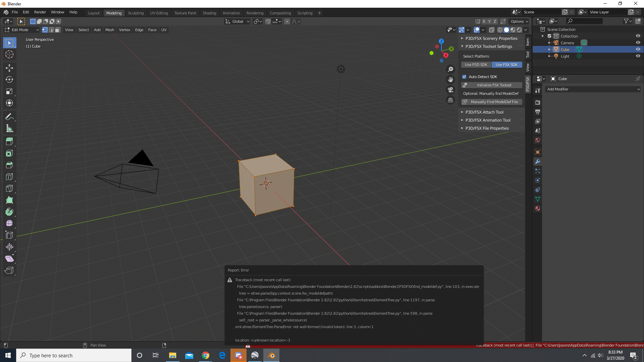Click the Use P3D SDK button

476,65
